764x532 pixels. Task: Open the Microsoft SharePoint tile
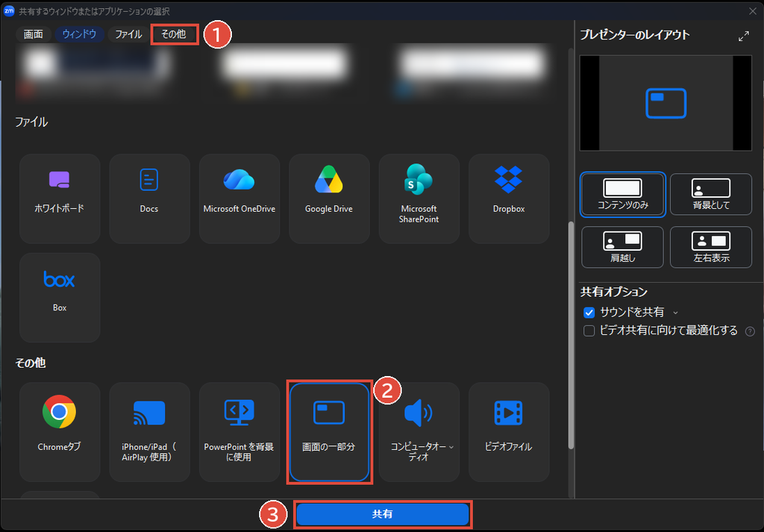coord(419,198)
